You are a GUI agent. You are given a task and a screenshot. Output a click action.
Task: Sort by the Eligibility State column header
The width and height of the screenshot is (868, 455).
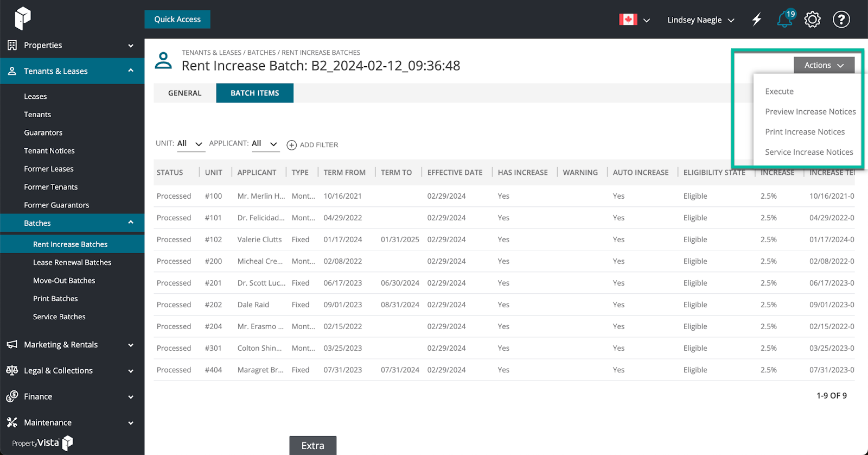[x=714, y=173]
